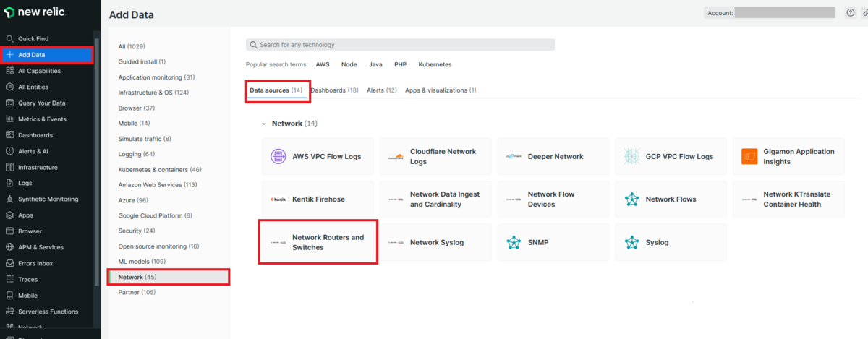Open Network Flow Devices tile
Image resolution: width=868 pixels, height=339 pixels.
[553, 199]
